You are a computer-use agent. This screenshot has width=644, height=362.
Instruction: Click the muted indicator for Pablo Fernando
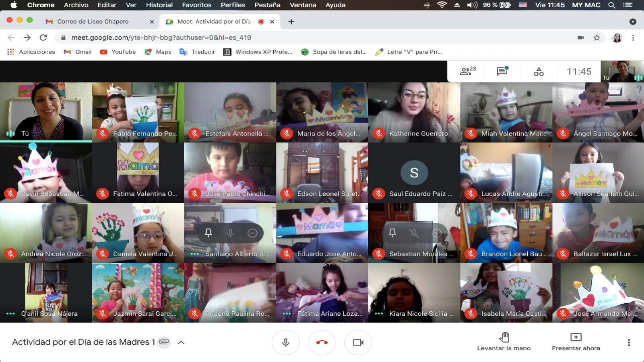coord(103,134)
